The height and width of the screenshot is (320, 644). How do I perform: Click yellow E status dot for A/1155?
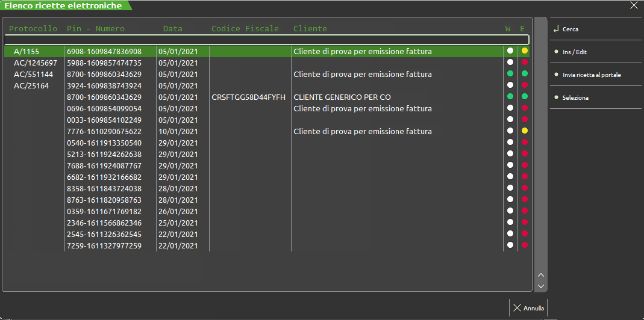(x=525, y=51)
